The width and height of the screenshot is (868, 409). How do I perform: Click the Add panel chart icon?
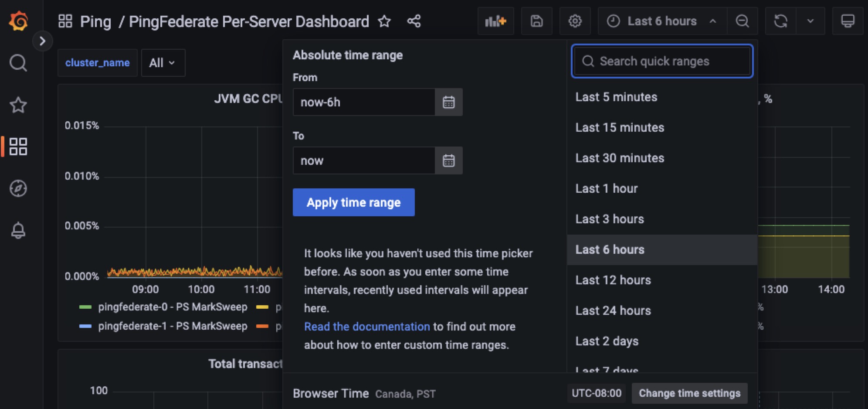click(495, 21)
